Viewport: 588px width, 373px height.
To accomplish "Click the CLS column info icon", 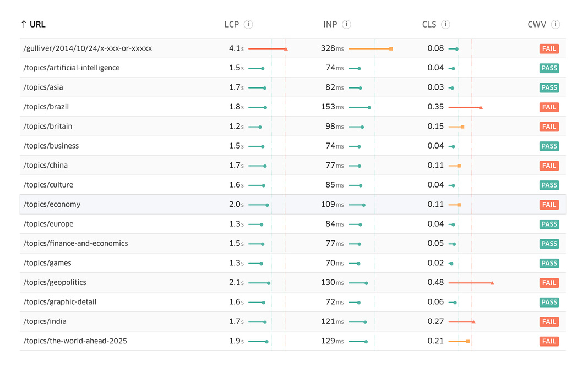I will pos(445,24).
